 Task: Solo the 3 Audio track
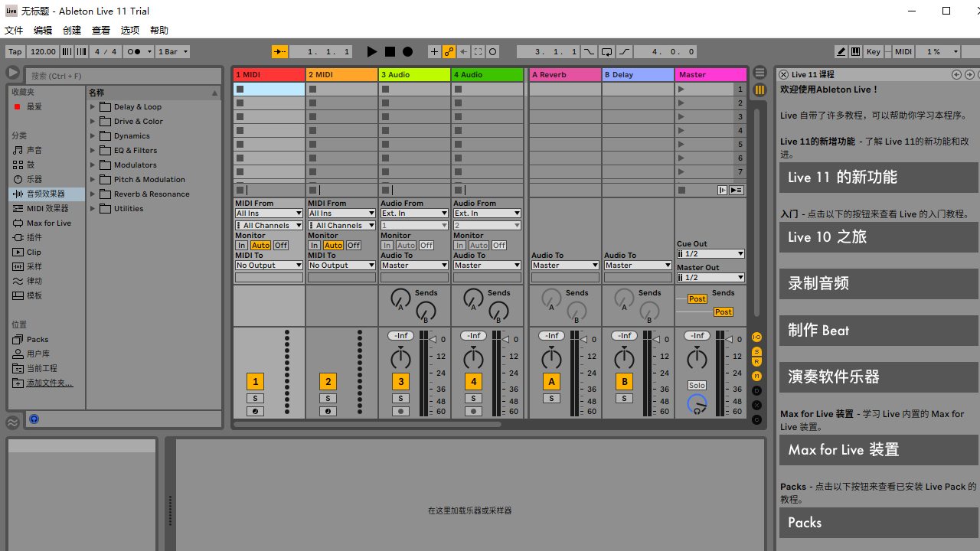coord(400,398)
